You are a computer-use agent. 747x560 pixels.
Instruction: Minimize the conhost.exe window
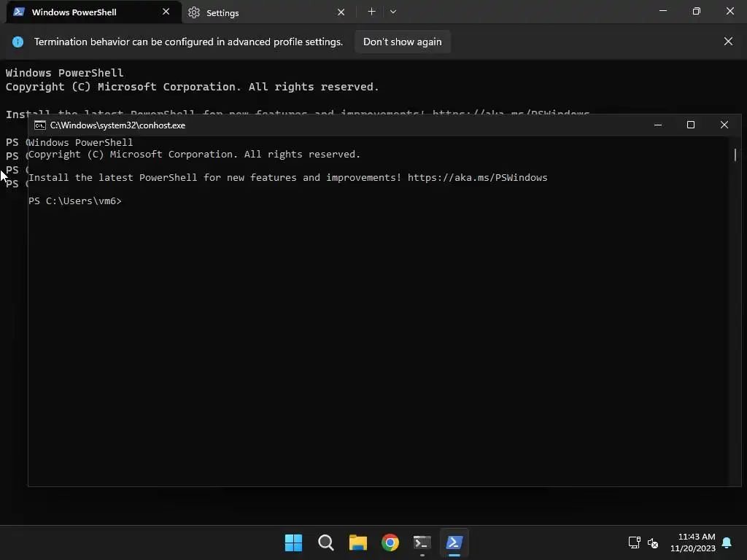658,125
